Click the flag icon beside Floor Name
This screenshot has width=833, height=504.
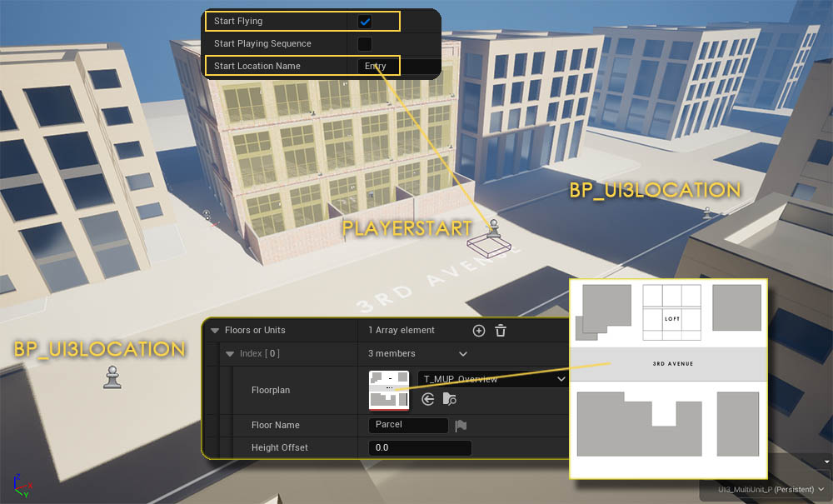[x=461, y=425]
